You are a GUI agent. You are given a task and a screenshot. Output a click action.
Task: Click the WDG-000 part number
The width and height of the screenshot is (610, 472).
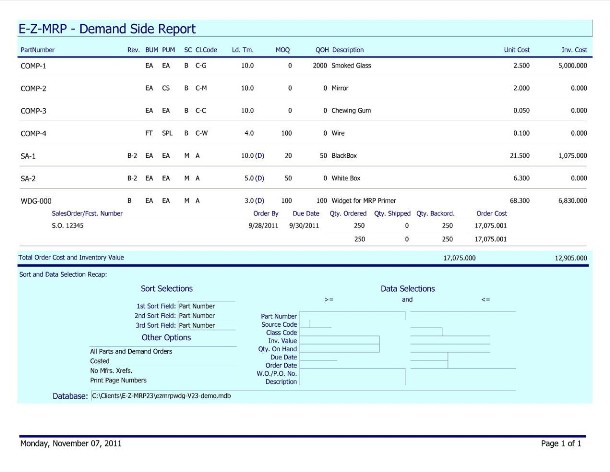[36, 200]
